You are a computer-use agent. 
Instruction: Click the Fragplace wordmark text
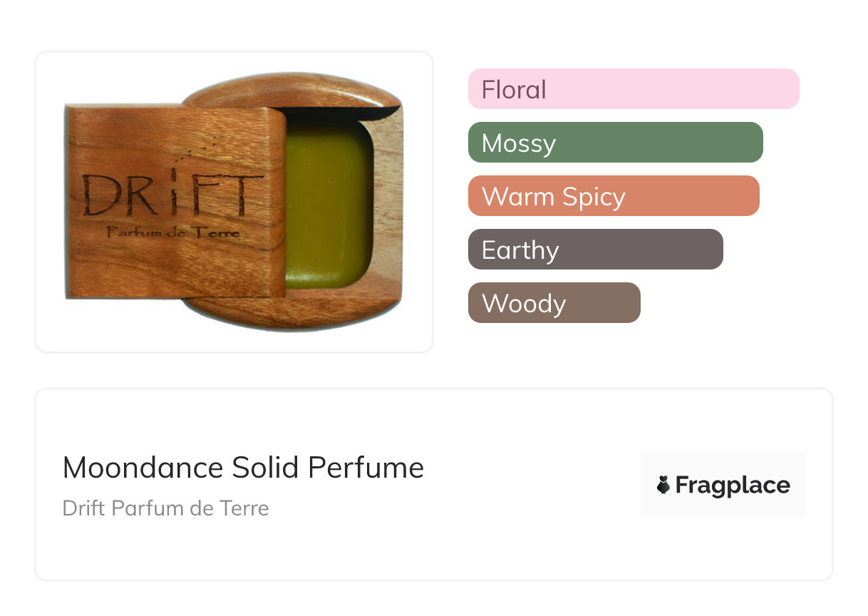click(x=733, y=486)
